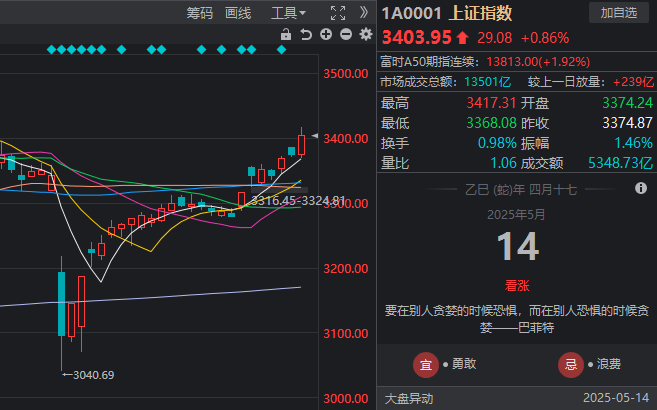Click the 3100.00 price axis label
The height and width of the screenshot is (410, 657).
pos(346,334)
